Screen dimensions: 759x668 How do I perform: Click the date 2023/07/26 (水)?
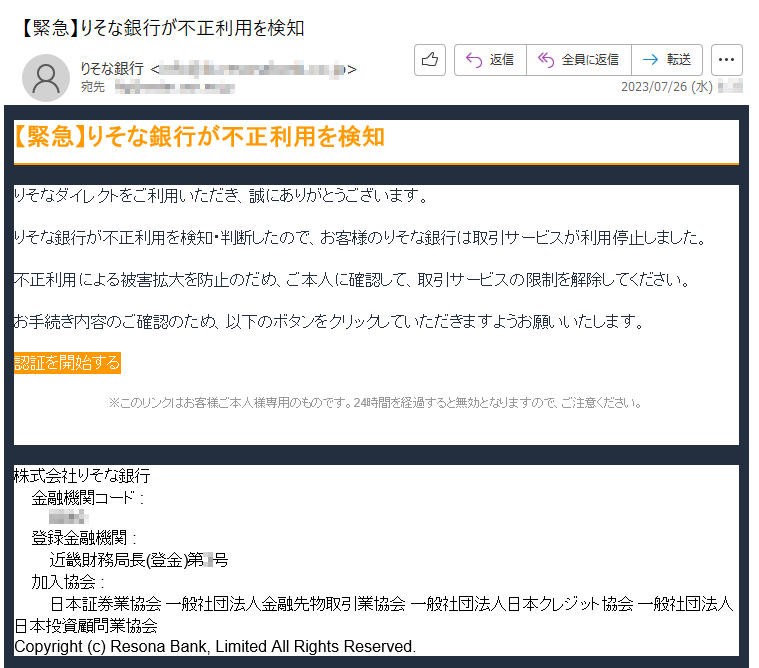(x=667, y=87)
